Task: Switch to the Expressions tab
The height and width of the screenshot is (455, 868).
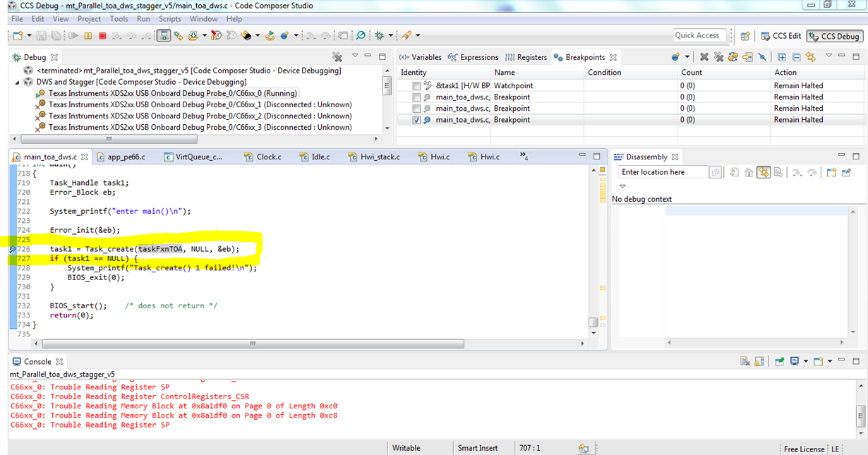Action: [x=473, y=57]
